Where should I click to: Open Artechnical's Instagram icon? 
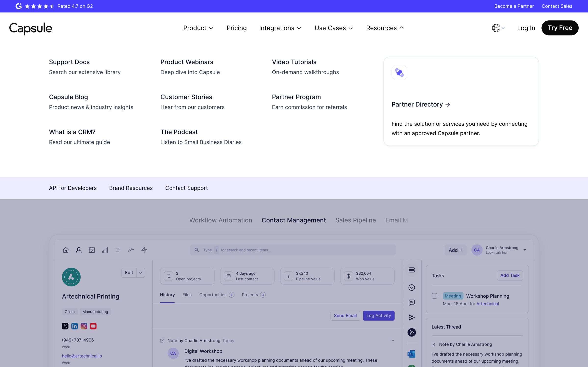84,326
